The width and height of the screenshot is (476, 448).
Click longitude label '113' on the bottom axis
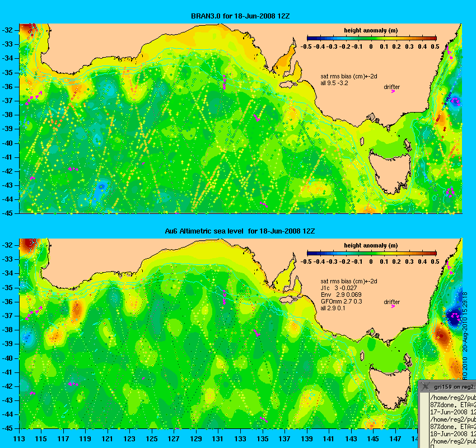click(19, 439)
